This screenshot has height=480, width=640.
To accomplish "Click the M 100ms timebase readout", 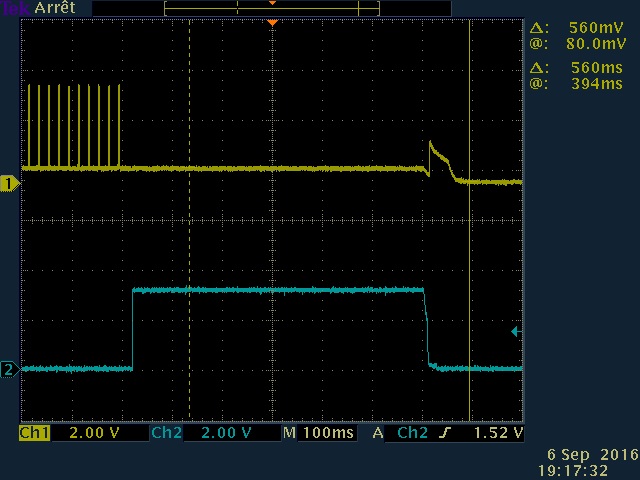I will (319, 433).
